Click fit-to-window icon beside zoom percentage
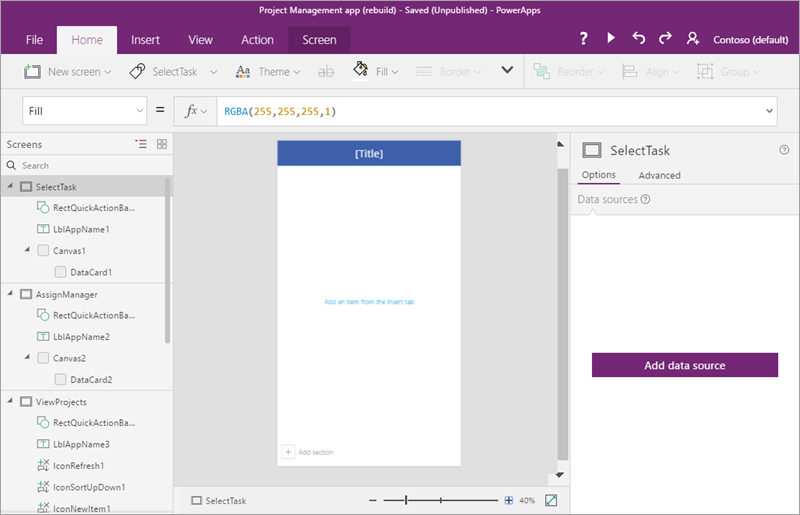Screen dimensions: 800x515 coord(551,500)
